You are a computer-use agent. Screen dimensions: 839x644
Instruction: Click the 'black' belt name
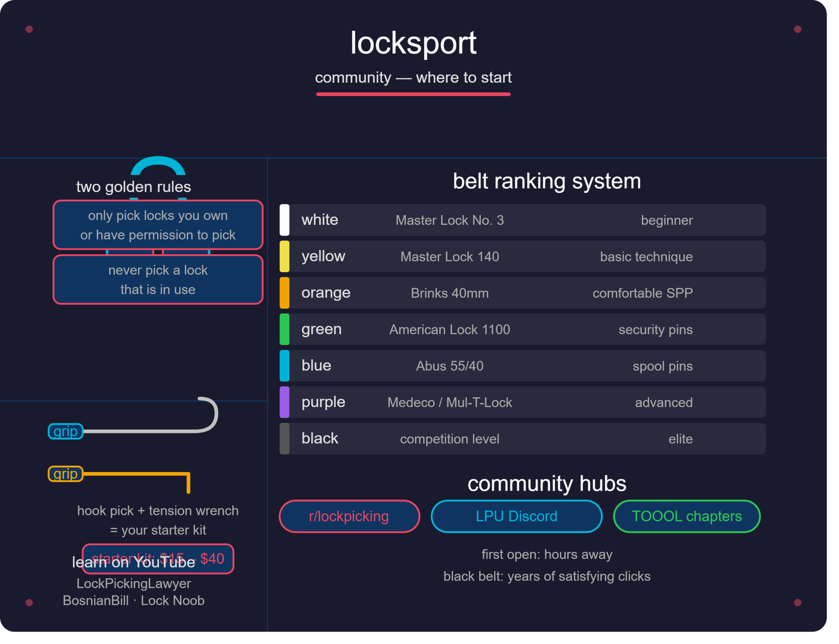pos(320,438)
